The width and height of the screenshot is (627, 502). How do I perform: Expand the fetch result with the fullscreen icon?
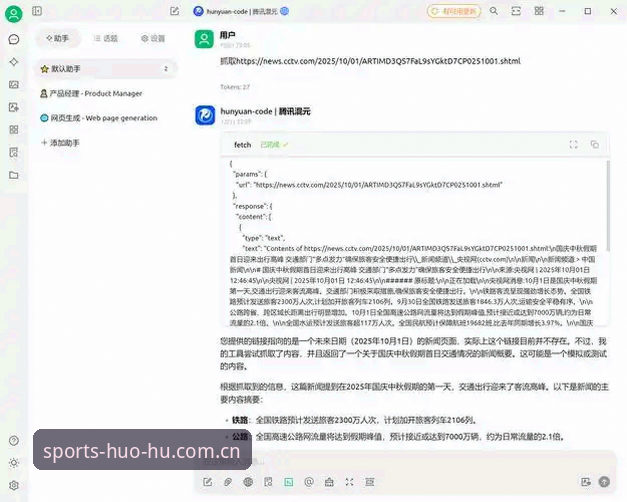point(573,145)
